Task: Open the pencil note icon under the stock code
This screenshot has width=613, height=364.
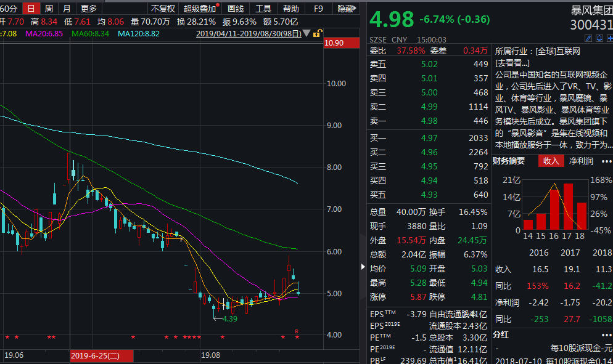Action: [588, 38]
